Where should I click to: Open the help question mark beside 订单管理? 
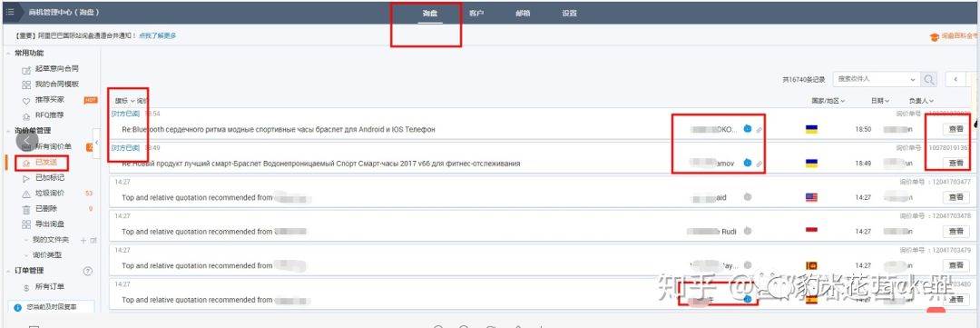pyautogui.click(x=87, y=271)
